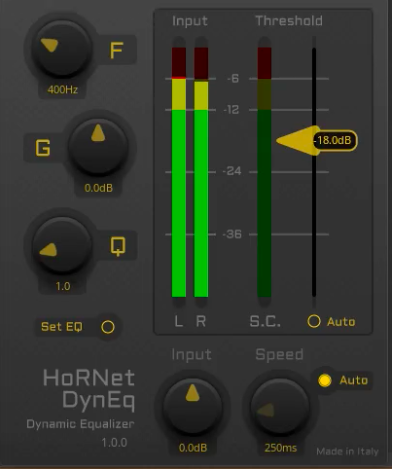Click the 1.0 Q value field
This screenshot has width=393, height=469.
63,286
